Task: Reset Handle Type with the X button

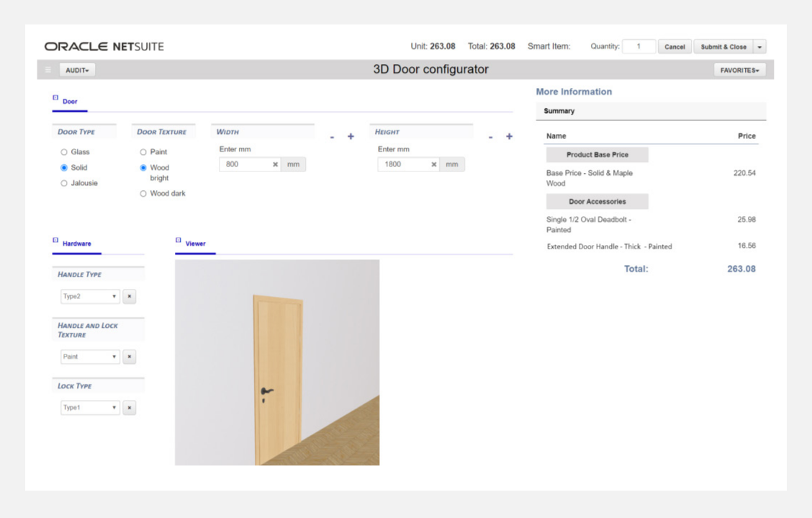Action: (x=130, y=296)
